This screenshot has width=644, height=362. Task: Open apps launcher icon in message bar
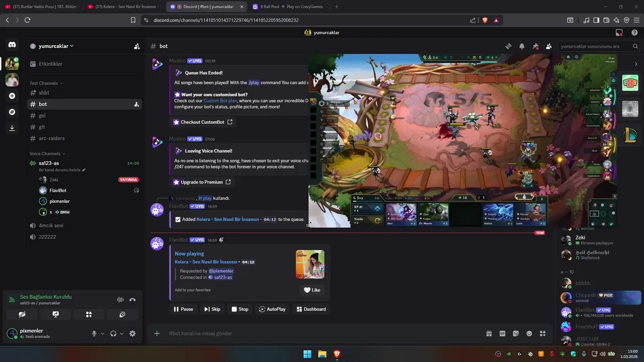(x=543, y=333)
